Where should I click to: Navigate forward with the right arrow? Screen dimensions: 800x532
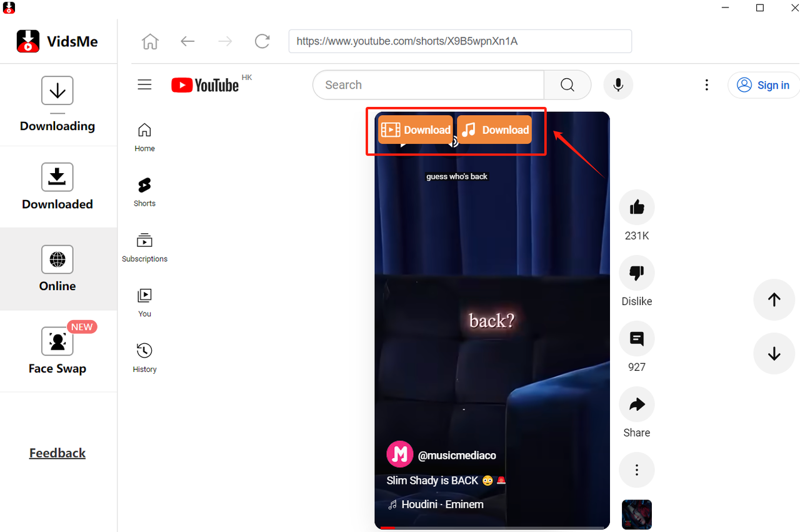tap(225, 41)
